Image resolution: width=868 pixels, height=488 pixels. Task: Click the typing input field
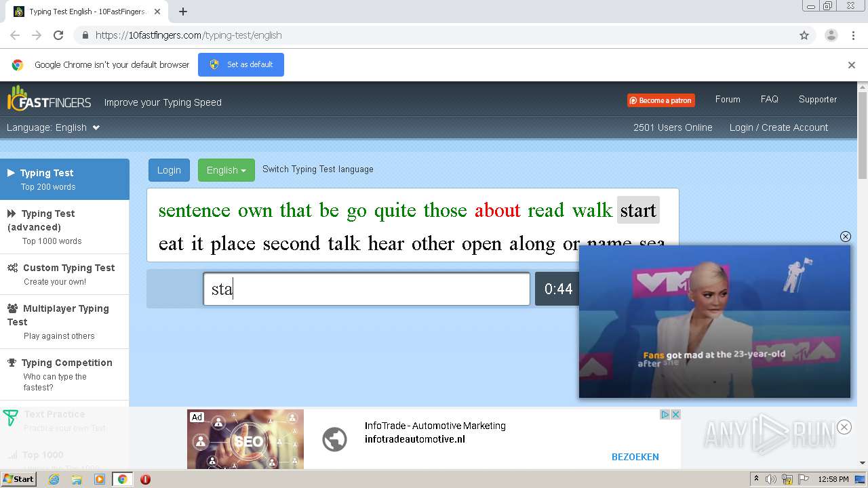(367, 289)
